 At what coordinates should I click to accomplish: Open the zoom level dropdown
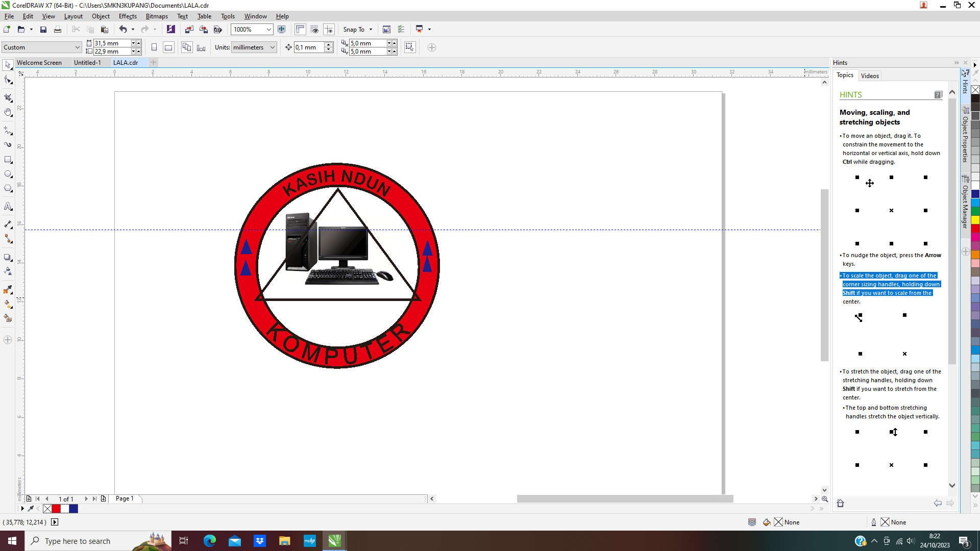[x=269, y=30]
